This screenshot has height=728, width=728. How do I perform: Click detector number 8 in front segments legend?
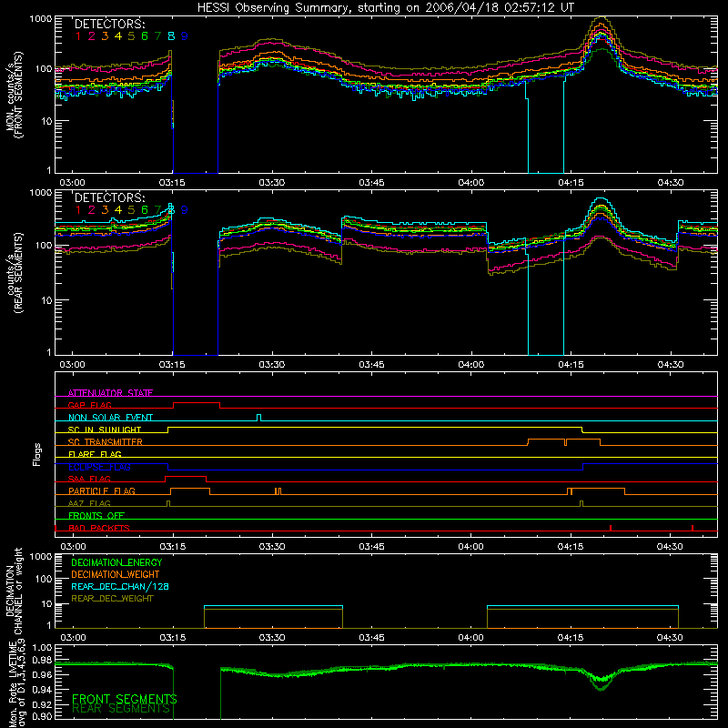171,36
